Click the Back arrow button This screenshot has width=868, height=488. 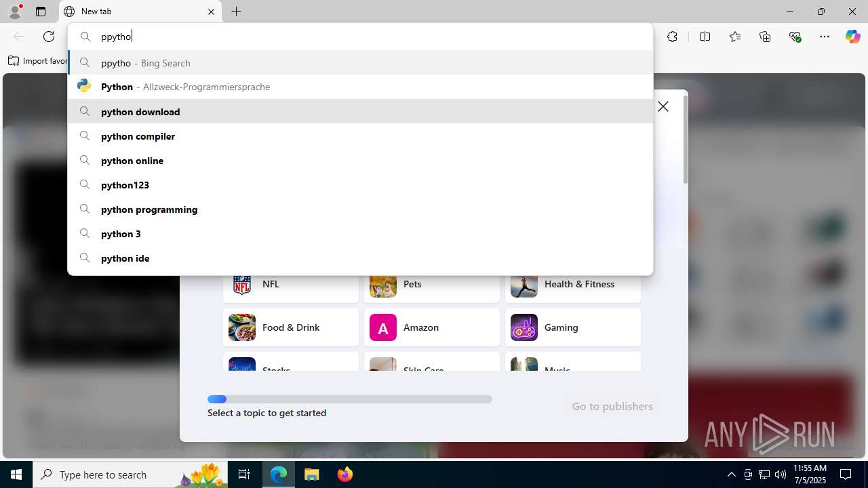point(19,37)
